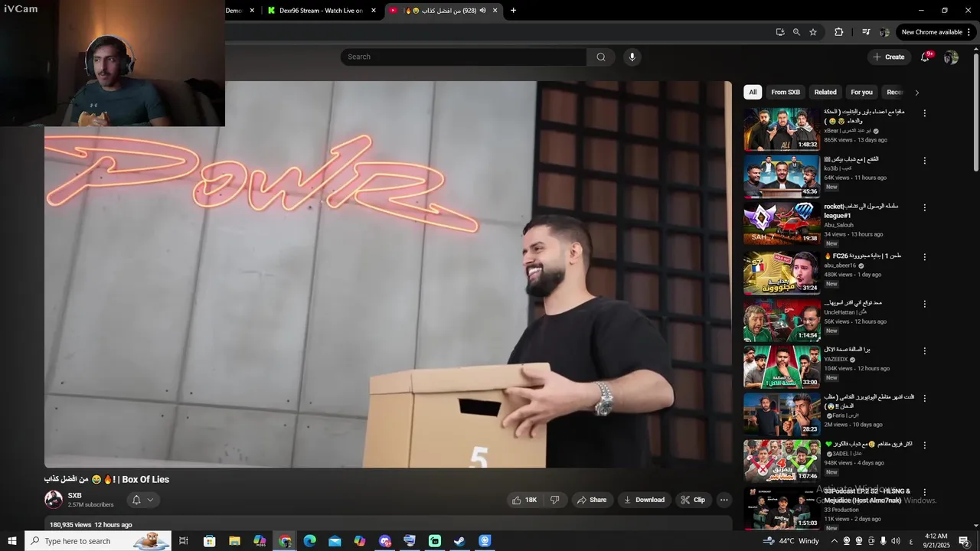Open the taskbar volume control
Image resolution: width=980 pixels, height=551 pixels.
896,541
